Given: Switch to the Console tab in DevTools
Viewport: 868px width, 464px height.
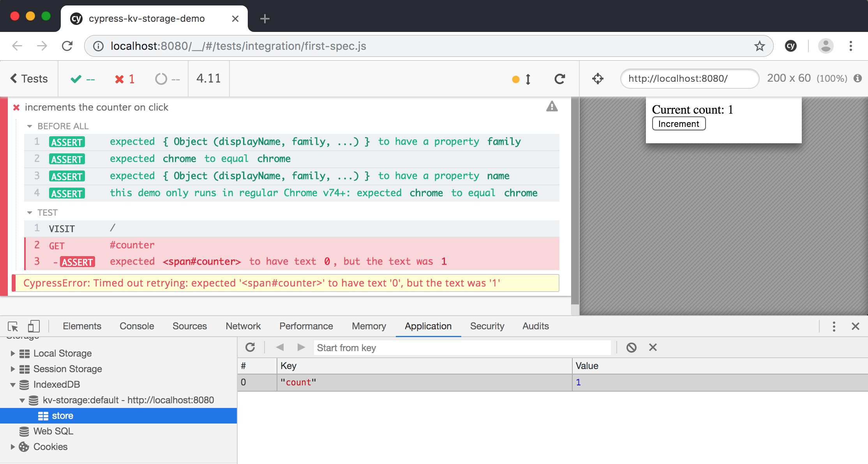Looking at the screenshot, I should click(x=137, y=326).
